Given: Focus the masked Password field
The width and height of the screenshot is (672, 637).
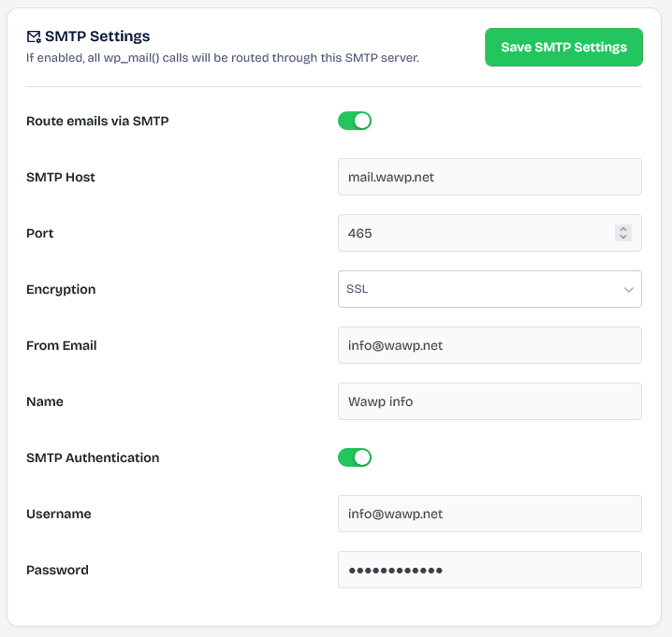Looking at the screenshot, I should [x=489, y=570].
